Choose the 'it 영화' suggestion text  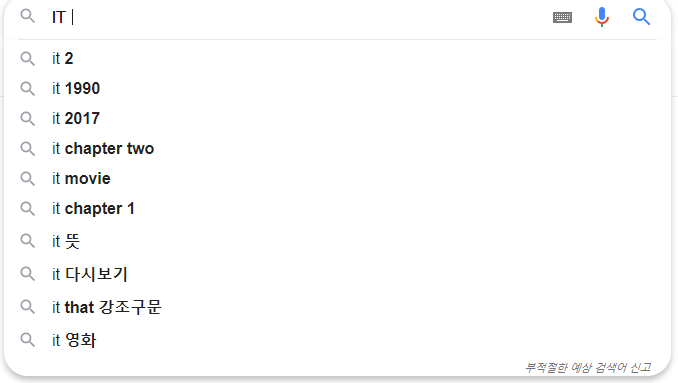coord(74,340)
